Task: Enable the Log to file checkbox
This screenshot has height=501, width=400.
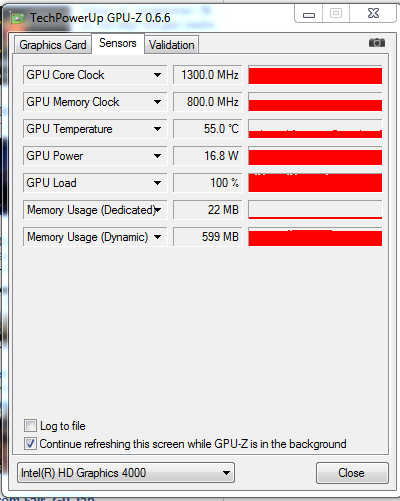Action: click(x=30, y=426)
